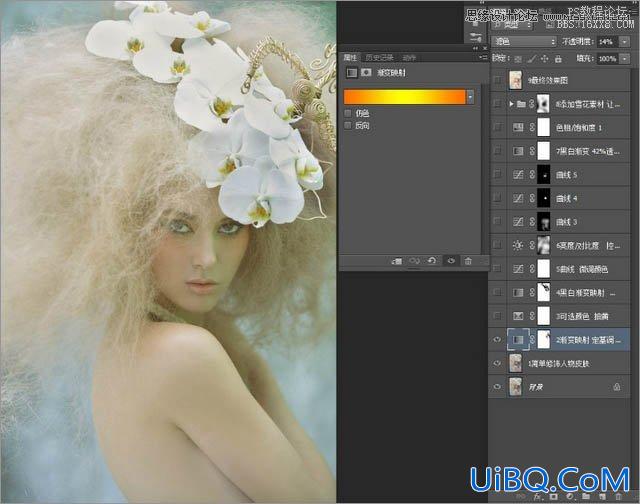640x504 pixels.
Task: Enable the 仿色 dither checkbox
Action: tap(348, 113)
